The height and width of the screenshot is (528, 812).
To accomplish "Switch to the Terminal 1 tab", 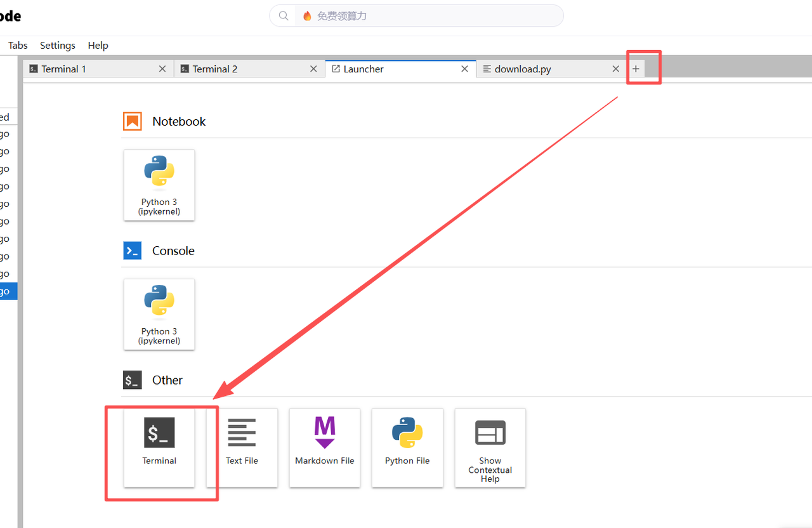I will click(x=98, y=69).
